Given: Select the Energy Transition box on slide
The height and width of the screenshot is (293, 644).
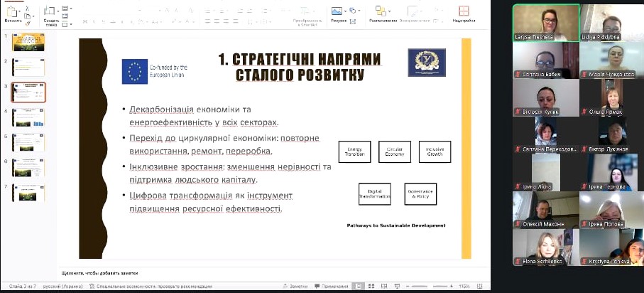Looking at the screenshot, I should point(354,151).
